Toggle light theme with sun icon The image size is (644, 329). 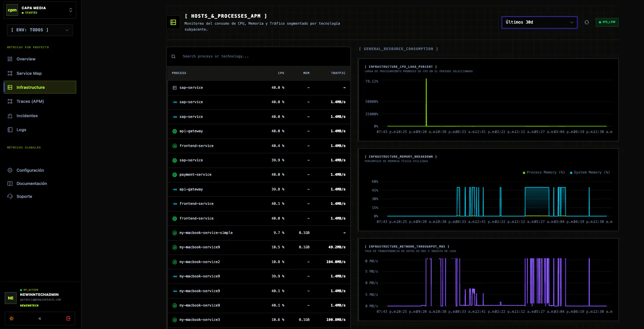pos(12,318)
